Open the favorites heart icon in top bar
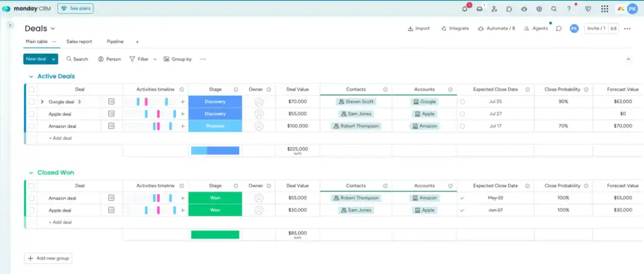 click(x=588, y=9)
